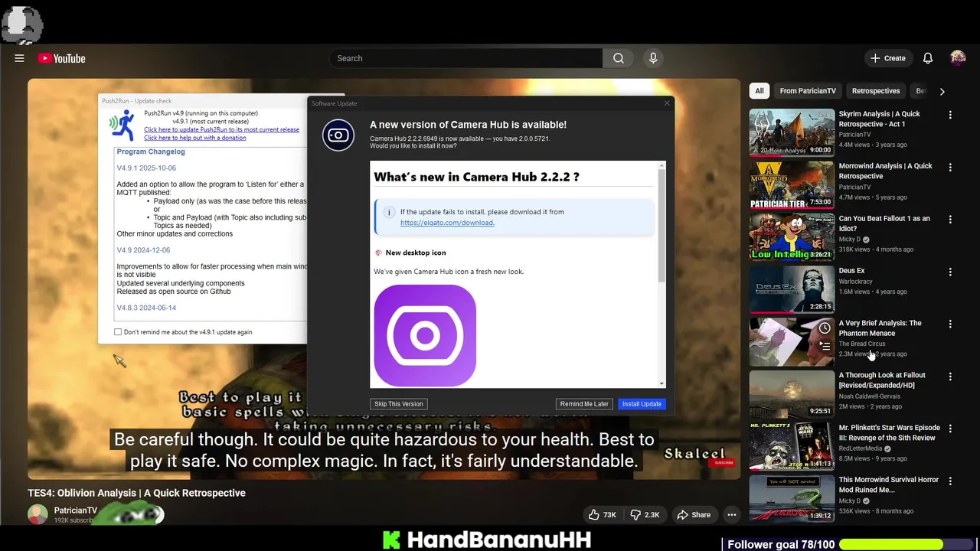Click the info icon in download notice
Screen dimensions: 980x551
[x=389, y=212]
